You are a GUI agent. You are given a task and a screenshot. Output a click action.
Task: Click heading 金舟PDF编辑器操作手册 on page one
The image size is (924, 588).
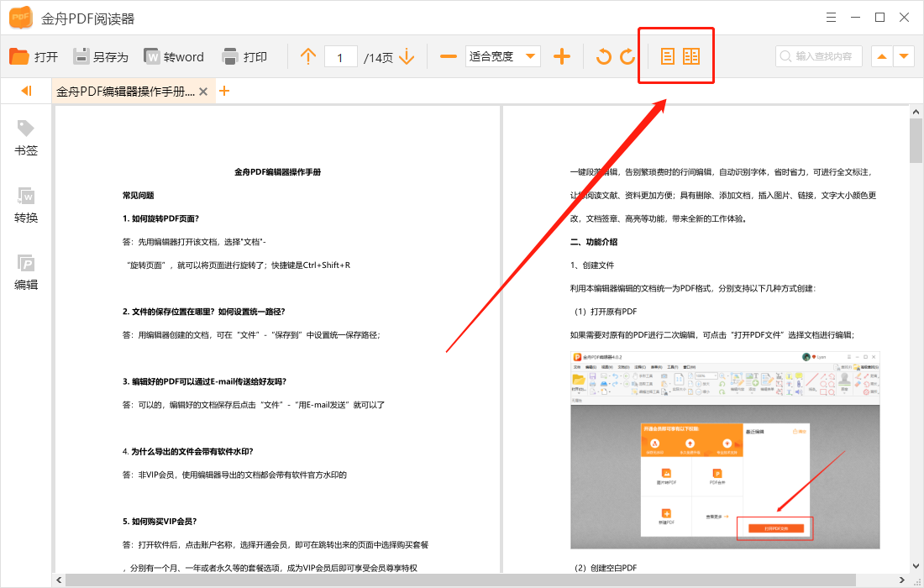(x=277, y=172)
